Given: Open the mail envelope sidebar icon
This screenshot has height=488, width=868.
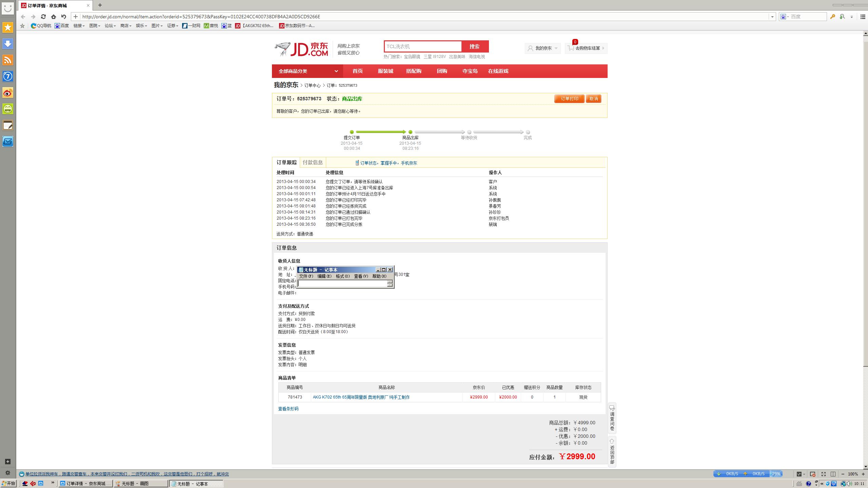Looking at the screenshot, I should 8,141.
